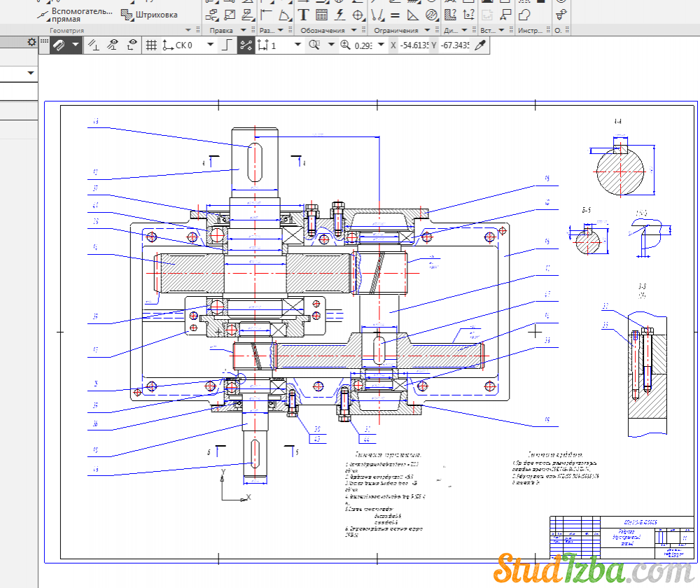
Task: Toggle orthogonal drawing mode
Action: pyautogui.click(x=225, y=45)
